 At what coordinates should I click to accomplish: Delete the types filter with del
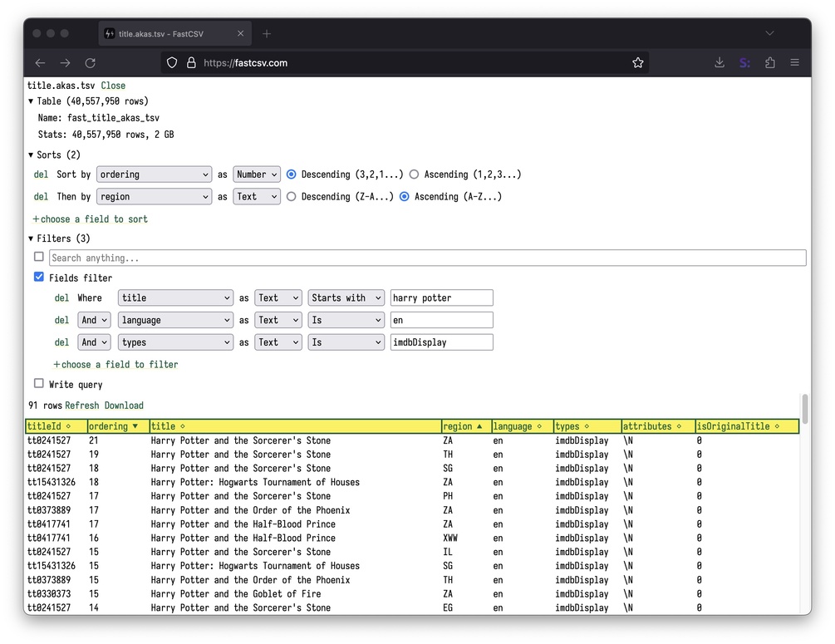click(61, 342)
